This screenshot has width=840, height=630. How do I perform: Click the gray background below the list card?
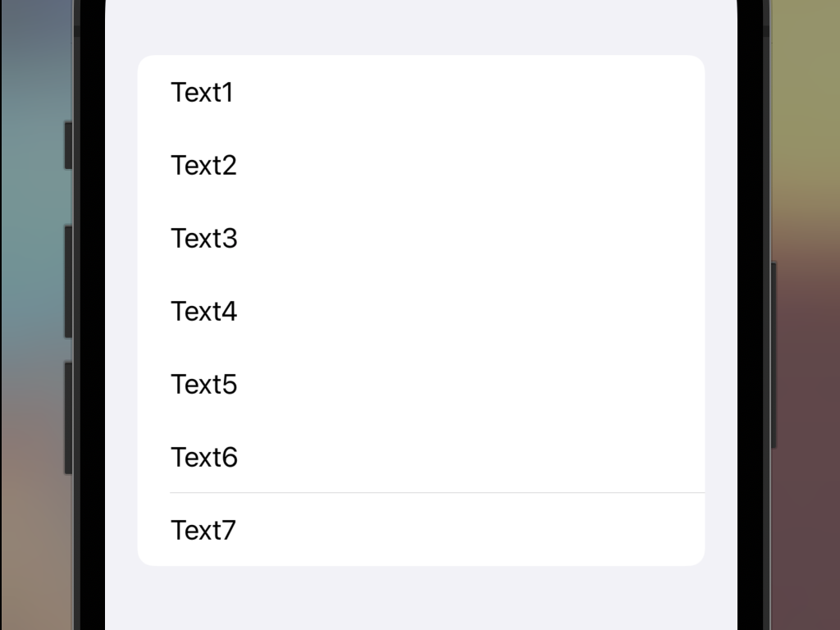point(421,598)
